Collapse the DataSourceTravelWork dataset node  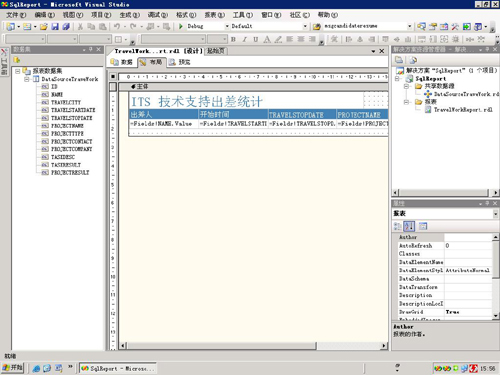pyautogui.click(x=27, y=79)
